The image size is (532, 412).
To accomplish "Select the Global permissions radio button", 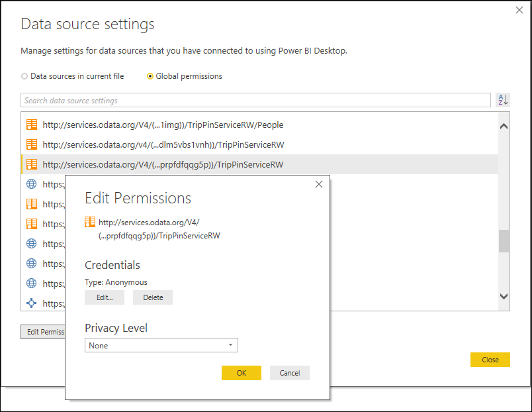I will 150,76.
